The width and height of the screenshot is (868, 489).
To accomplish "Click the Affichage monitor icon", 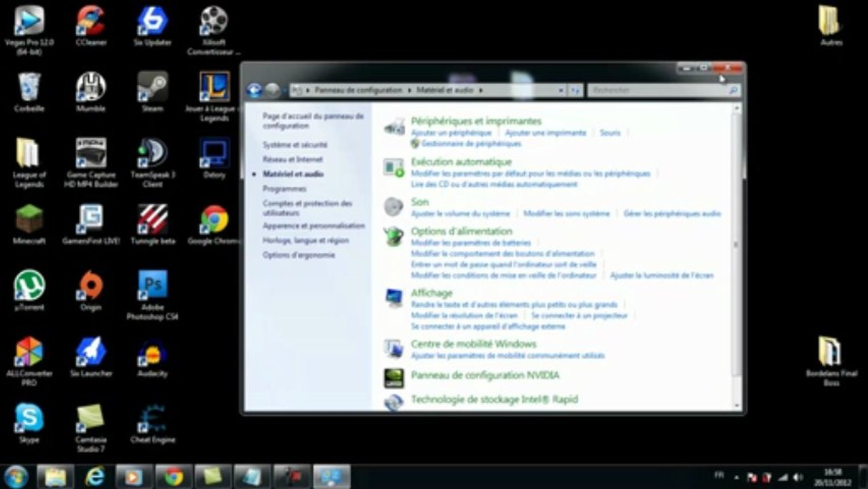I will click(x=394, y=297).
